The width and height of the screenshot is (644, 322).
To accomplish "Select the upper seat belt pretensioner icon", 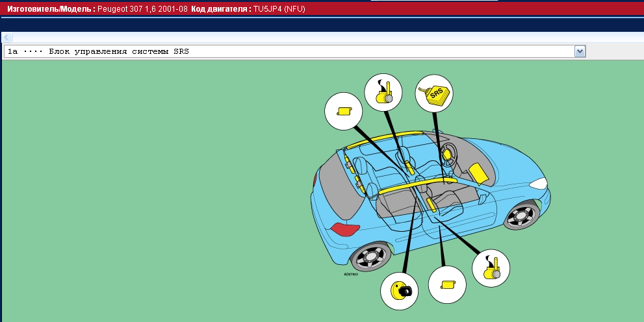I will coord(383,92).
